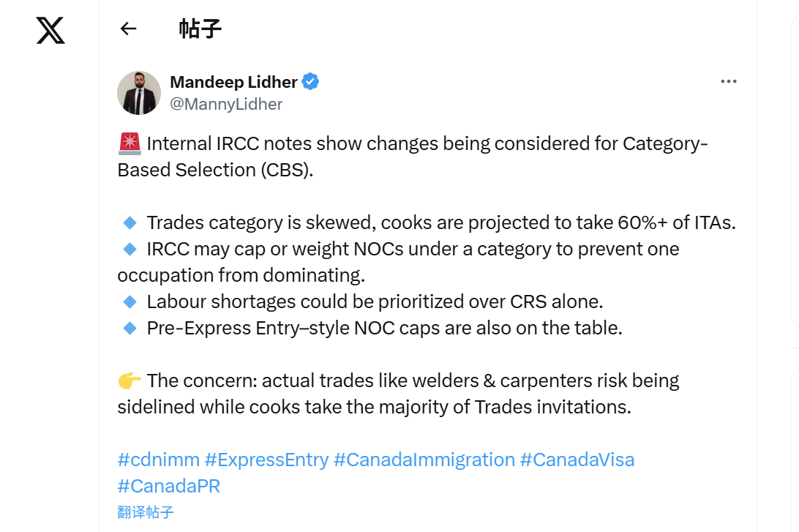Click the blue verified badge
This screenshot has height=532, width=799.
(311, 81)
